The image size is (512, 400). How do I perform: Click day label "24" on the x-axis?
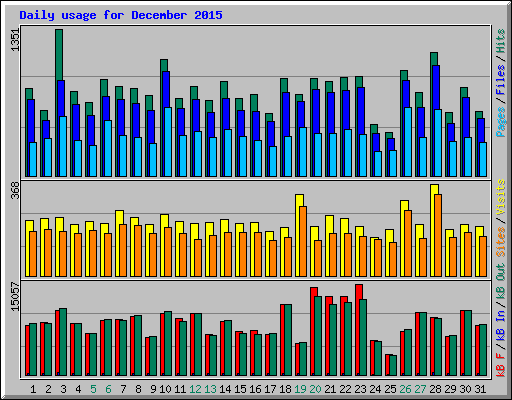[375, 389]
